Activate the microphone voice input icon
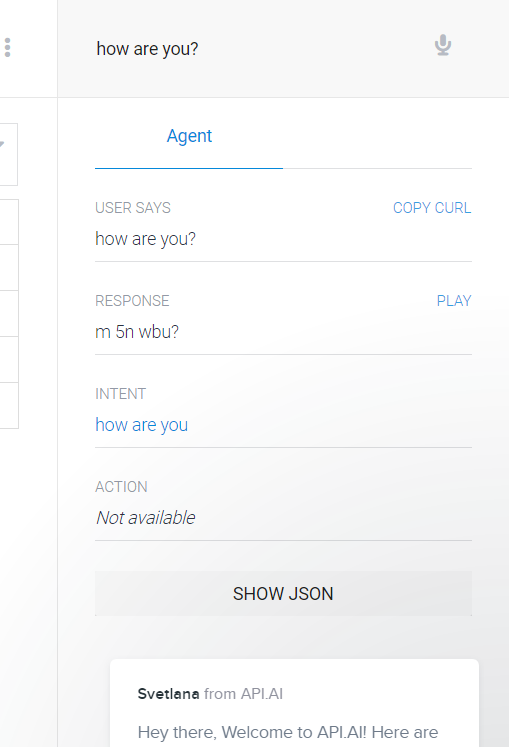Screen dimensions: 509x747 (x=443, y=45)
